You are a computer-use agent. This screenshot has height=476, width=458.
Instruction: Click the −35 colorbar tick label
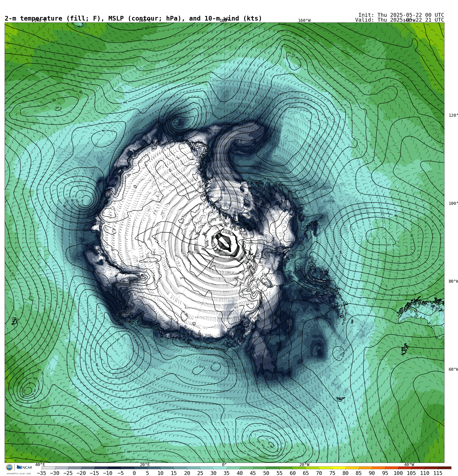42,473
